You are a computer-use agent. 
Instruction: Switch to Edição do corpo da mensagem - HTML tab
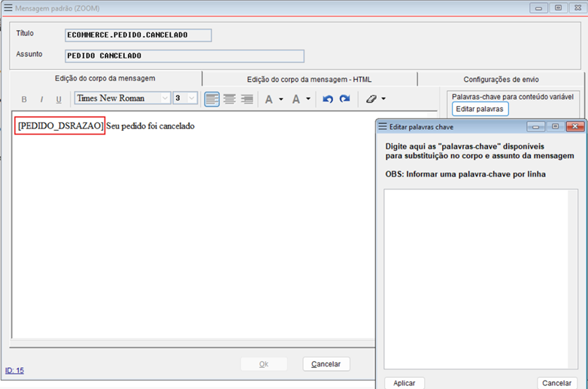[x=309, y=79]
